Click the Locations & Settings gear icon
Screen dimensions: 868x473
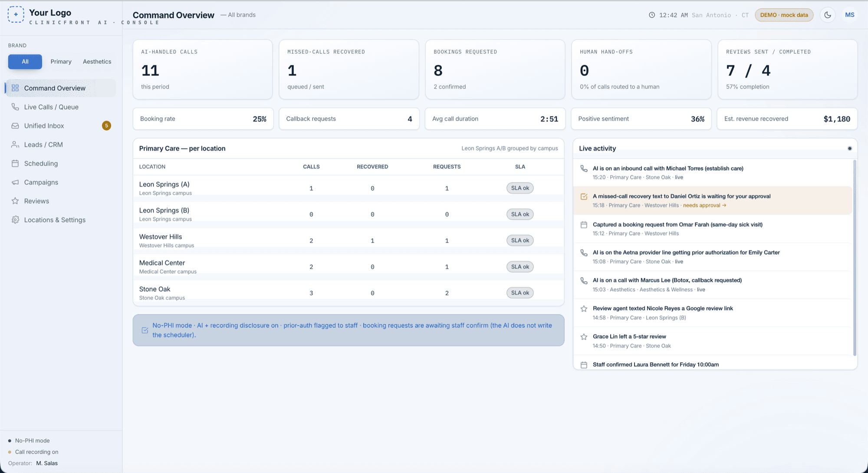click(15, 220)
